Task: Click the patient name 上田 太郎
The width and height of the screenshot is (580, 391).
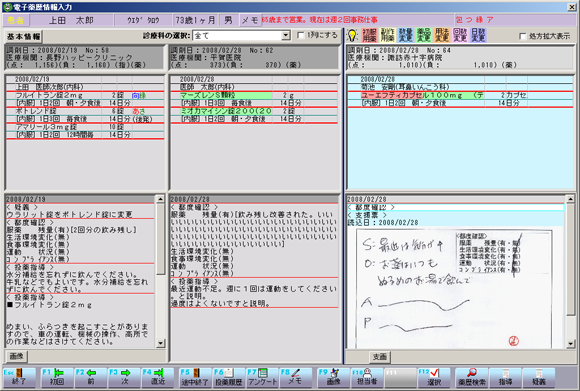Action: [x=72, y=20]
